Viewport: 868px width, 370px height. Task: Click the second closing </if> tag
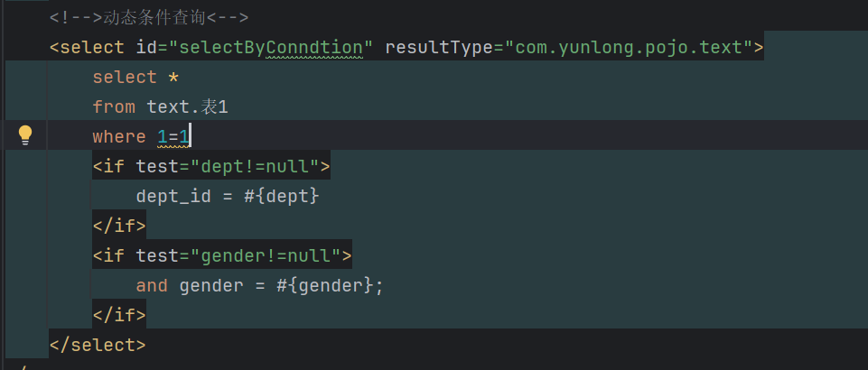coord(119,316)
